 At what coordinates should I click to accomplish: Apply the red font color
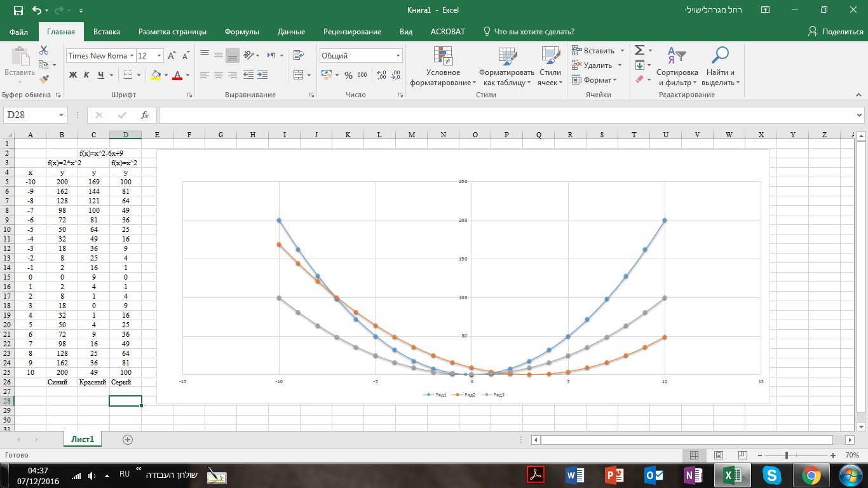(x=177, y=75)
